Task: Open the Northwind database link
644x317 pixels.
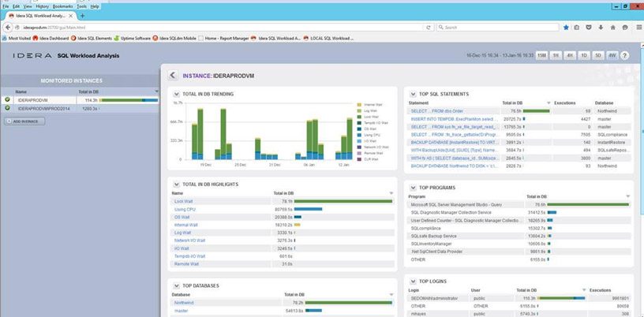Action: [184, 303]
